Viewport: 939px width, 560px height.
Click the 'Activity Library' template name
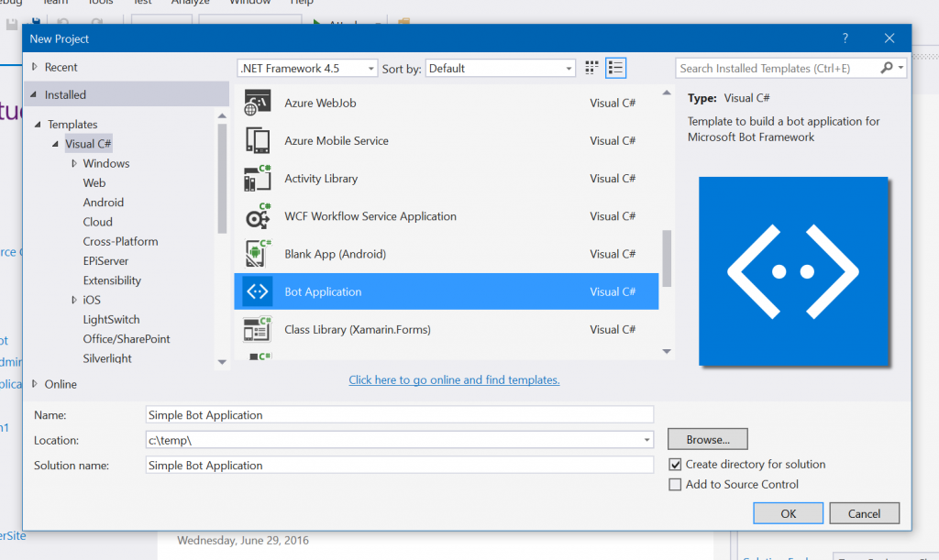pos(321,179)
